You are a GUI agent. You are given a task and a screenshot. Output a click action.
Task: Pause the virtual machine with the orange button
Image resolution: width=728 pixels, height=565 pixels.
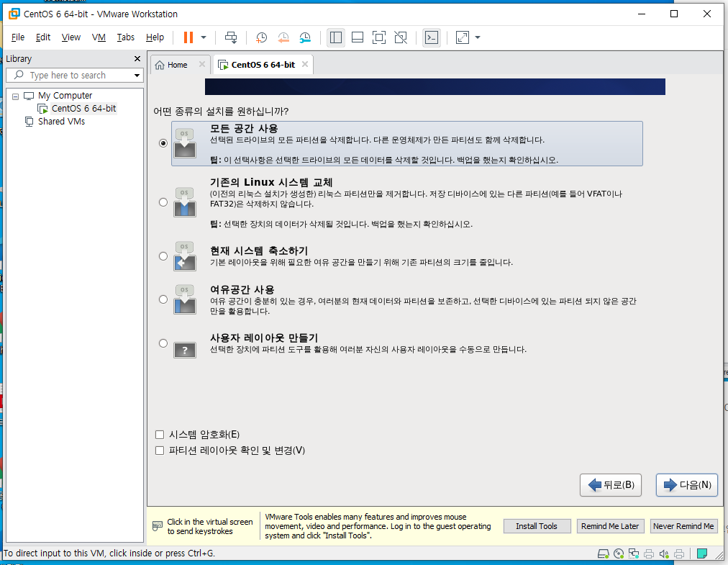click(188, 37)
